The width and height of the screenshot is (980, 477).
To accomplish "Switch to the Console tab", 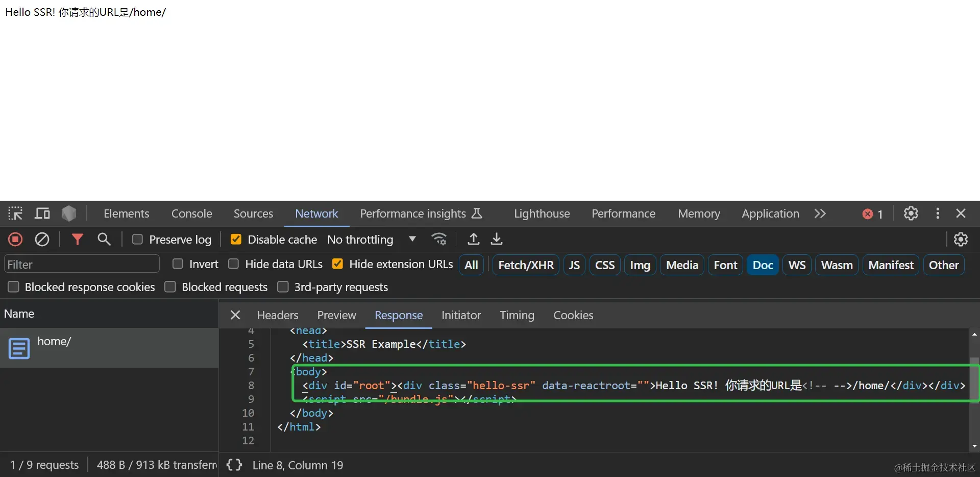I will (191, 213).
